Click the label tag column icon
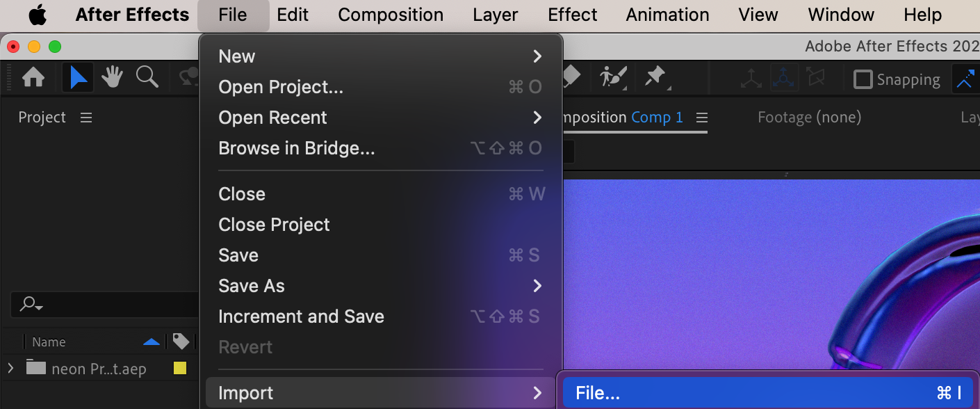 181,342
